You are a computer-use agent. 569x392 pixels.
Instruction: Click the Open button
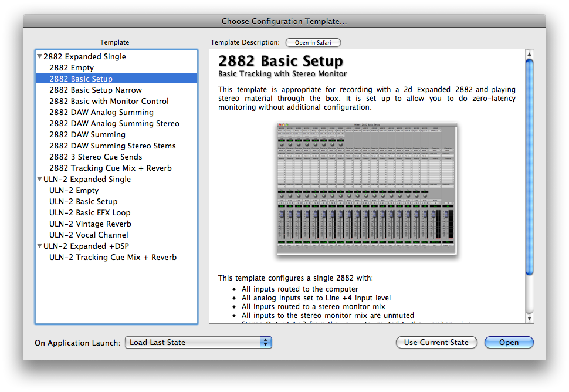coord(509,342)
